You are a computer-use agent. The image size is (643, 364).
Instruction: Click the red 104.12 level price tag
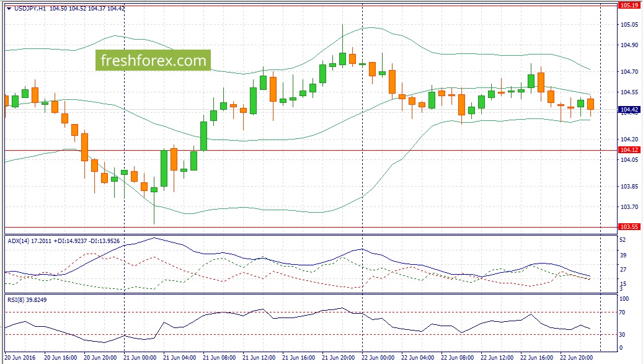pyautogui.click(x=629, y=150)
